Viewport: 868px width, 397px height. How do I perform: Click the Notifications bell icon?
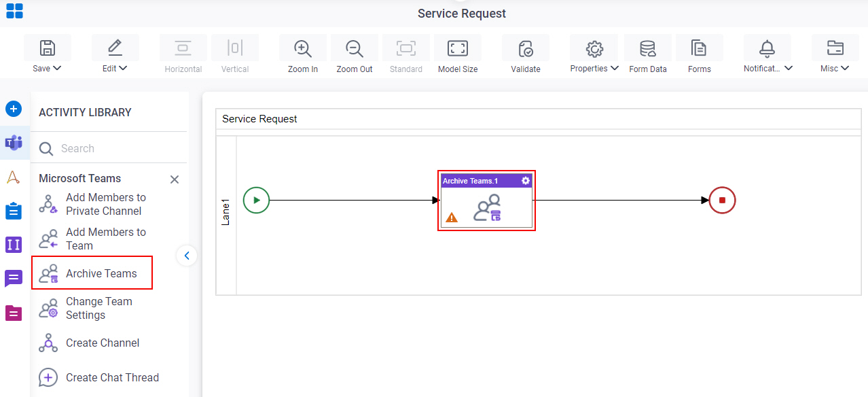(767, 48)
